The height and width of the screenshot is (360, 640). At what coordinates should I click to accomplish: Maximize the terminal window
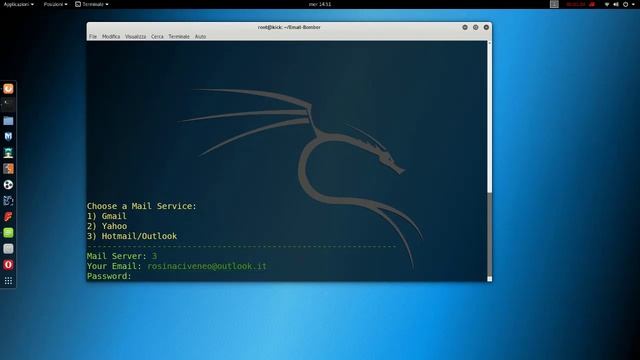point(476,27)
